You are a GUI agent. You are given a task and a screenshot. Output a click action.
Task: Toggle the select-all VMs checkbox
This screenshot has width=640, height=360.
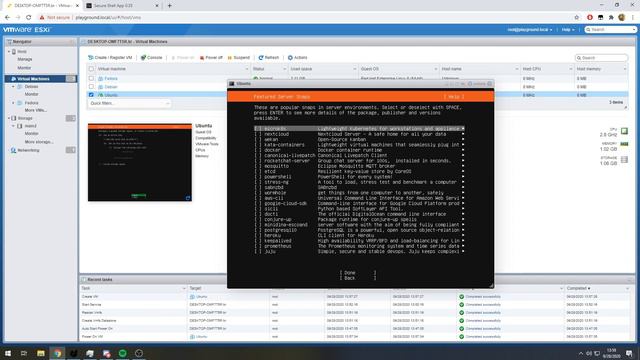click(91, 69)
